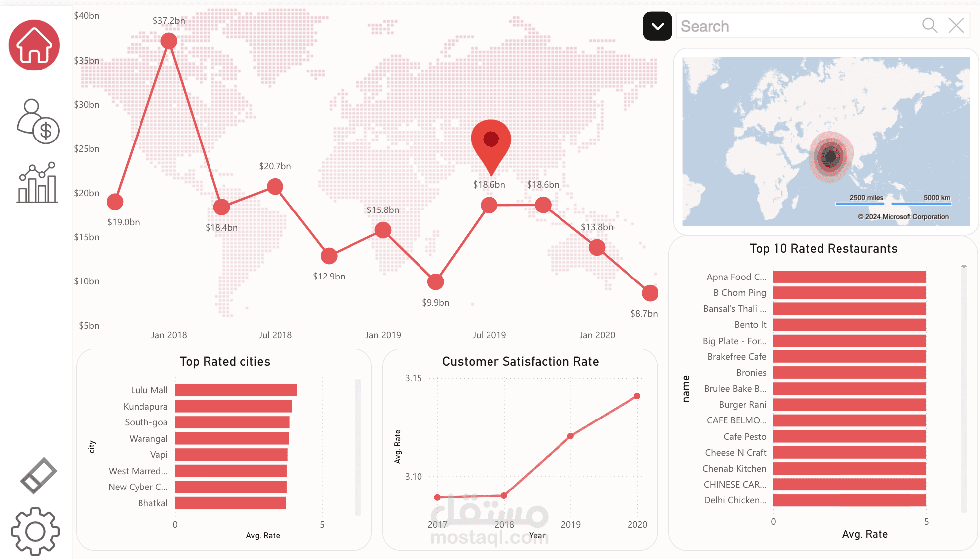Click the Apna Food restaurant bar
This screenshot has width=980, height=559.
(x=849, y=277)
